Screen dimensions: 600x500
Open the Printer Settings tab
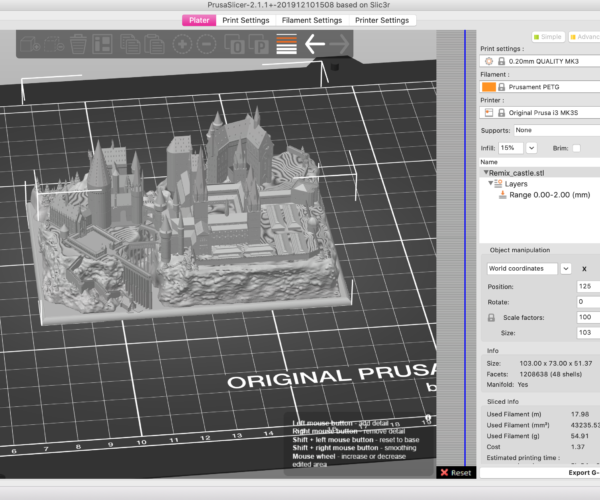382,20
